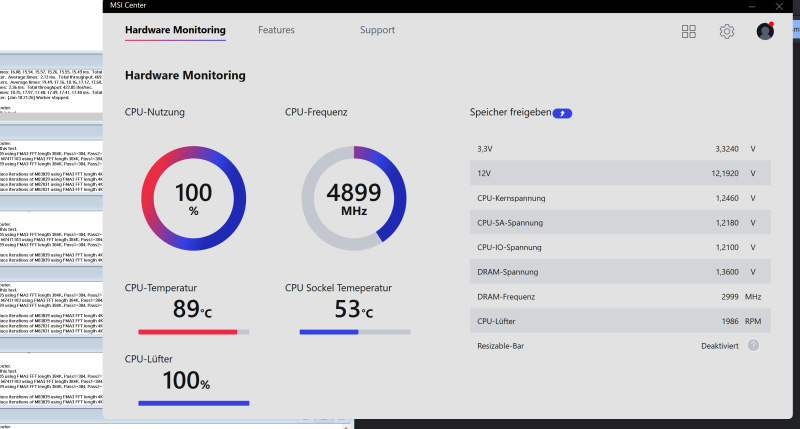Minimize the MSI Center window
The width and height of the screenshot is (800, 429).
click(x=752, y=6)
